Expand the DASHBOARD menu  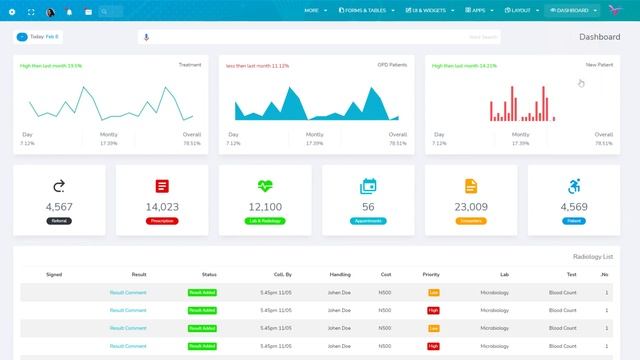tap(573, 10)
